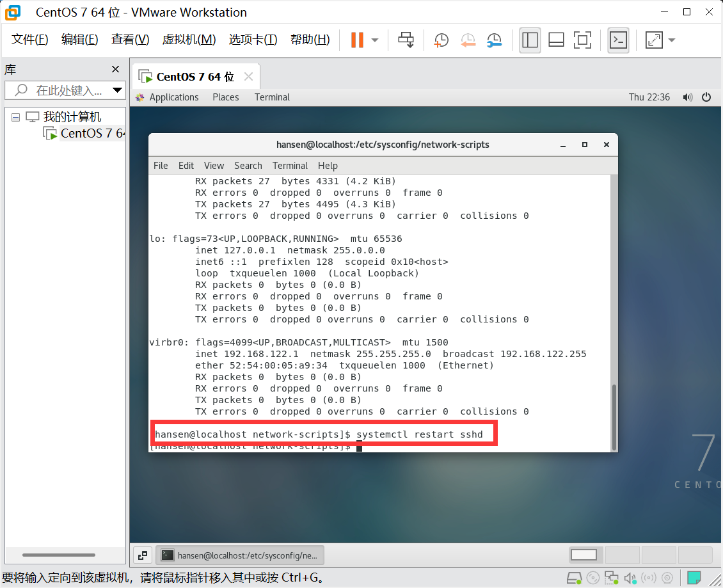Open the 虚拟机(M) menu

tap(189, 40)
